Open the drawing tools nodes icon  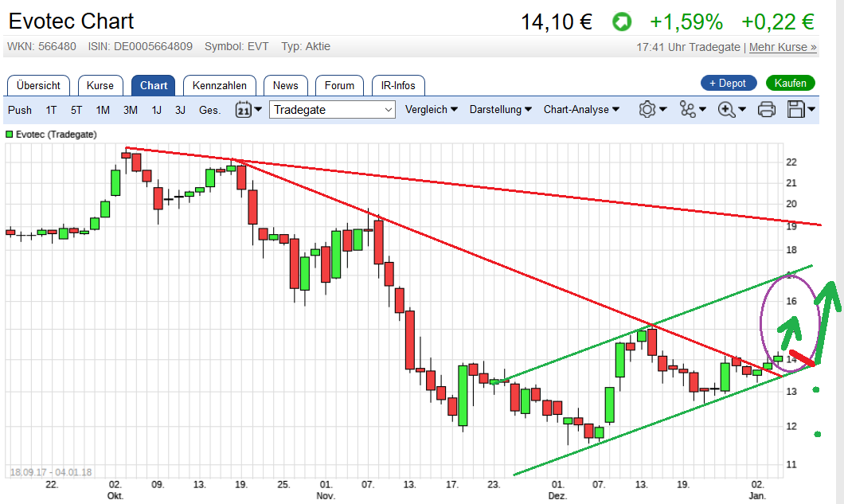[x=687, y=109]
